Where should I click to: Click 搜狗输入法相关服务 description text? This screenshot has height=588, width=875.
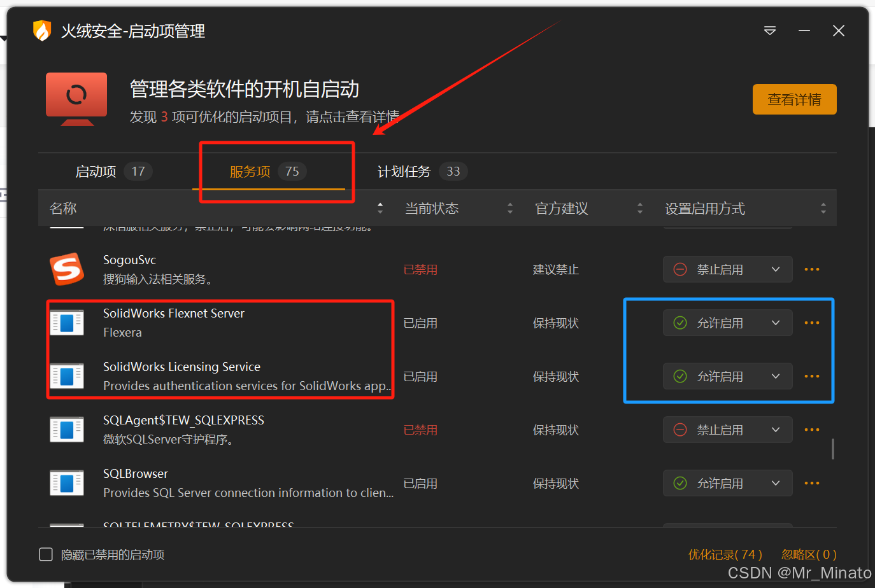pos(157,279)
